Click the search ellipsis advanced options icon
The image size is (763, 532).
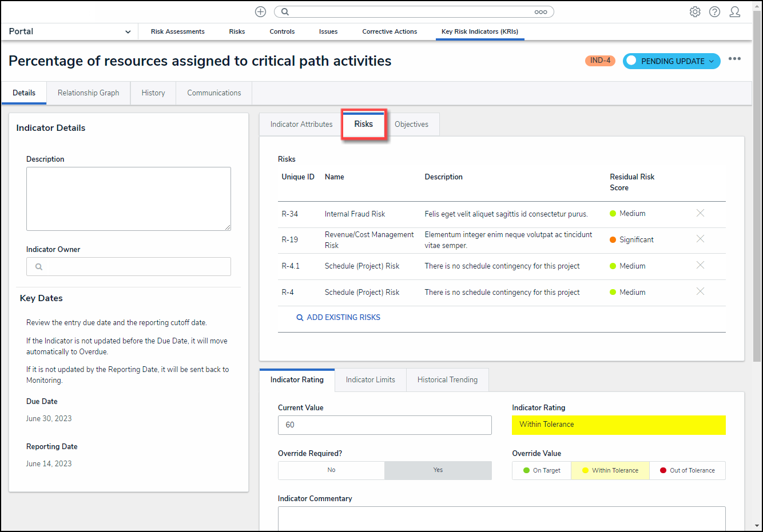[541, 11]
